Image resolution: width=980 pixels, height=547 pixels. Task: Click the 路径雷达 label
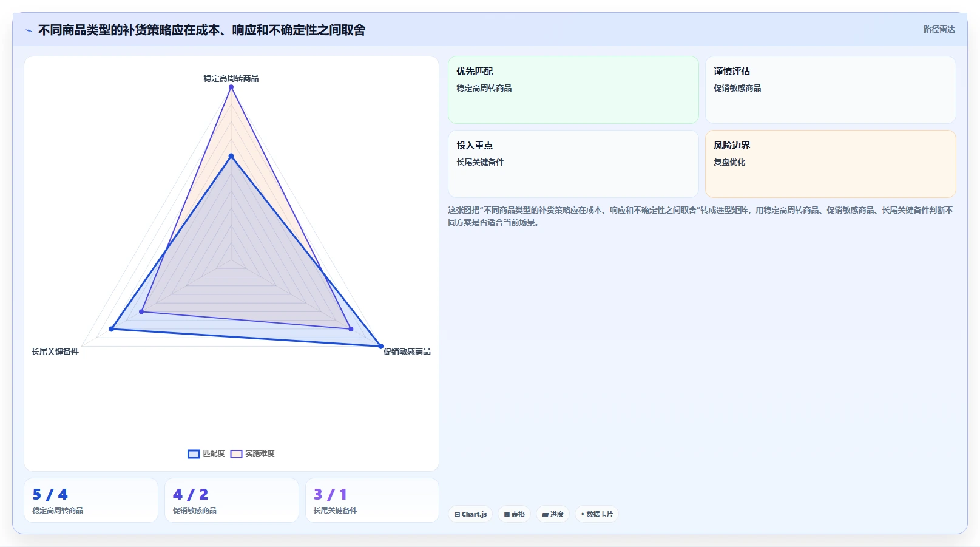pyautogui.click(x=939, y=29)
